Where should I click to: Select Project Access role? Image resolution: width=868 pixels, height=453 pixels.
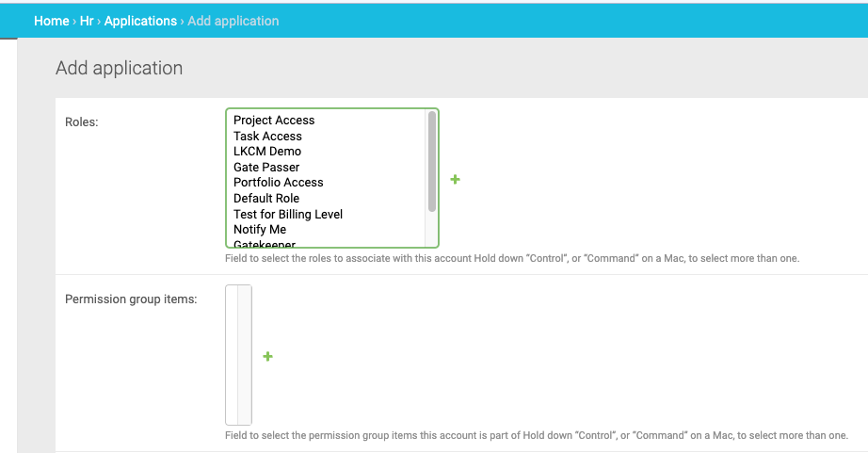pos(274,121)
